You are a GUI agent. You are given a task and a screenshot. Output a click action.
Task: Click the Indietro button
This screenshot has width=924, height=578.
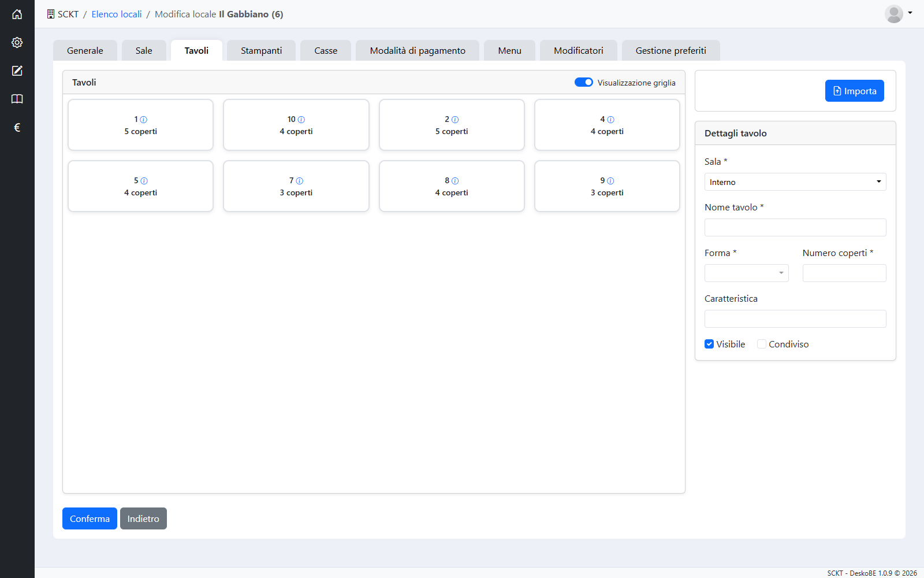point(143,518)
